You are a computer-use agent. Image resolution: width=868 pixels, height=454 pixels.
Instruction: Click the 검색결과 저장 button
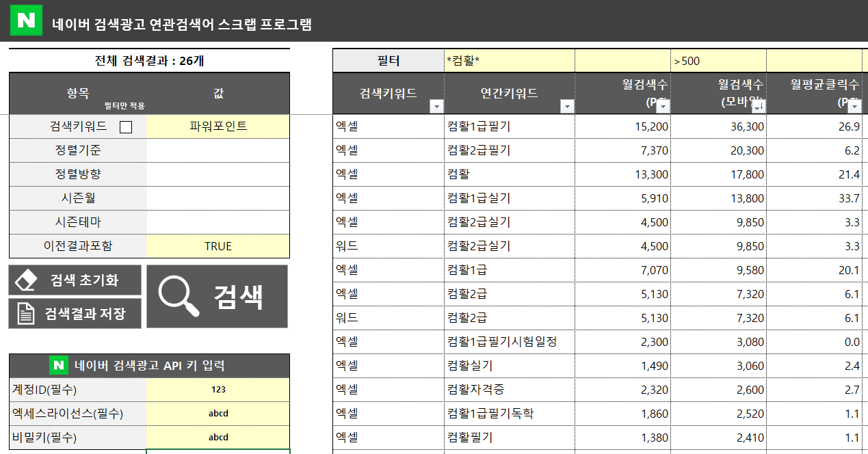[75, 313]
